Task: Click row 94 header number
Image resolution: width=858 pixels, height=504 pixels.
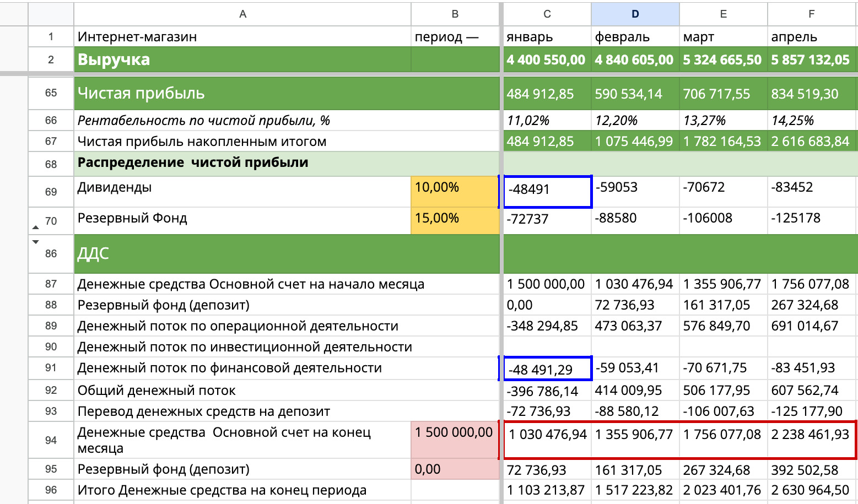Action: (x=51, y=440)
